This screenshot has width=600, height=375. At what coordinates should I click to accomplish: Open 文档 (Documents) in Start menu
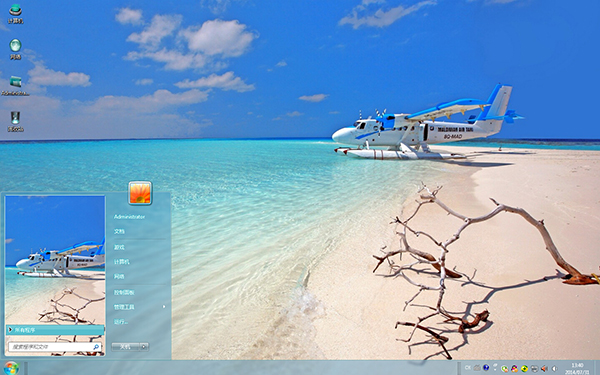[119, 231]
